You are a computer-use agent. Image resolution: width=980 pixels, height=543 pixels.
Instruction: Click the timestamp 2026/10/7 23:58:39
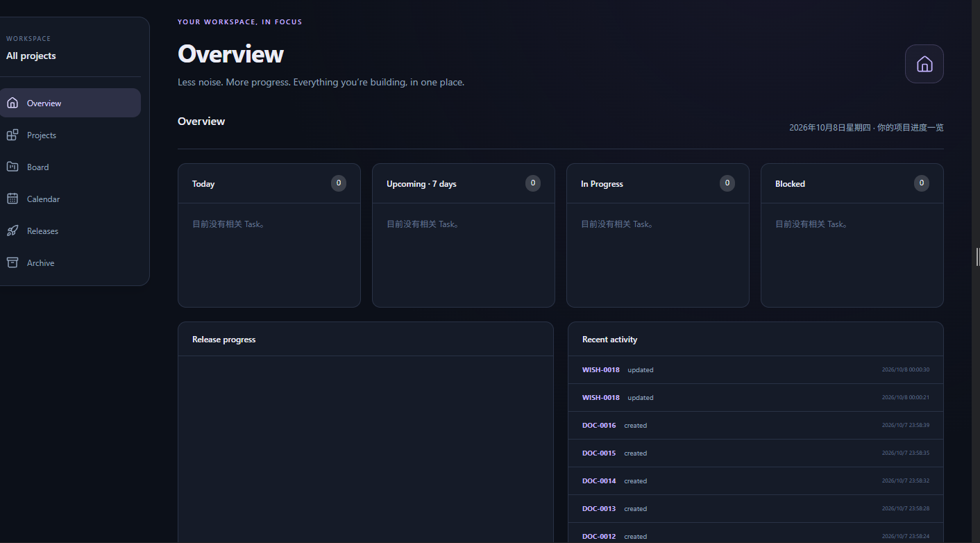pyautogui.click(x=906, y=425)
